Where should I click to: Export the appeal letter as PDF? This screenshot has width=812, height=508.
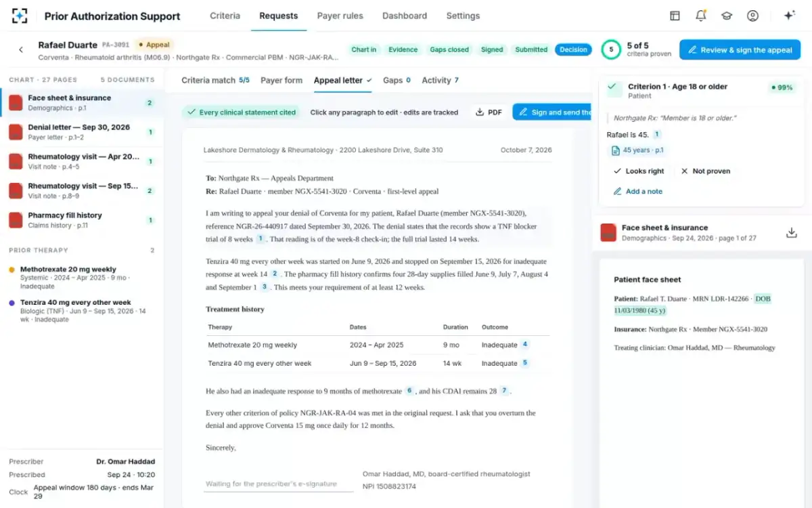(489, 112)
